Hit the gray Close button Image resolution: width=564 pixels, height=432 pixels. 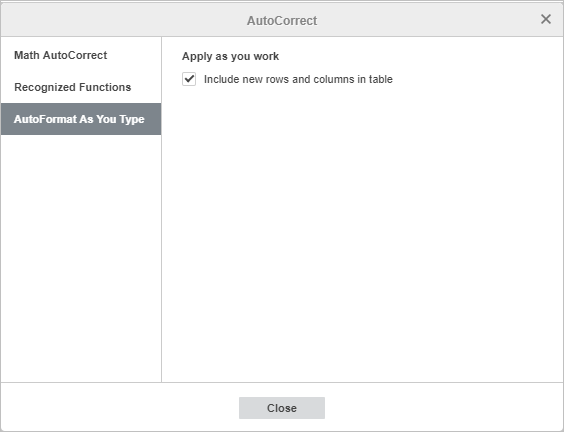point(282,408)
